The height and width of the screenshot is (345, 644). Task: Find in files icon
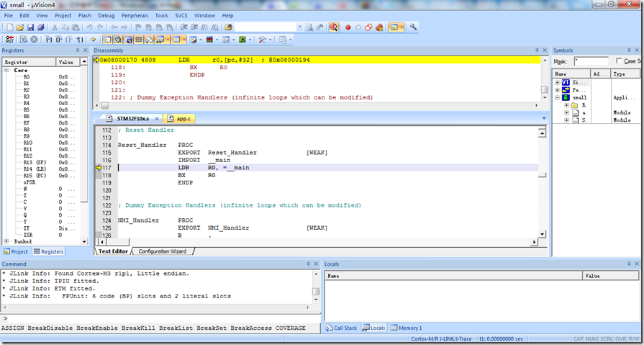coord(229,27)
